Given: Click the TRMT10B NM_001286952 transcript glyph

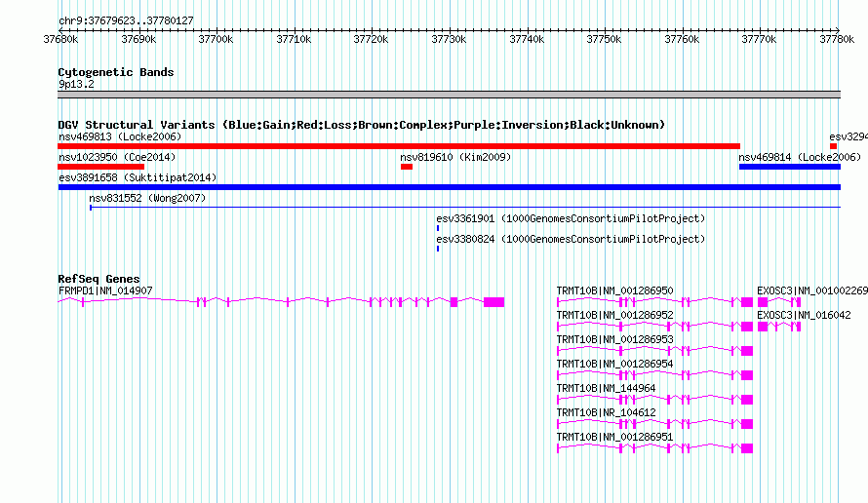Looking at the screenshot, I should click(654, 327).
